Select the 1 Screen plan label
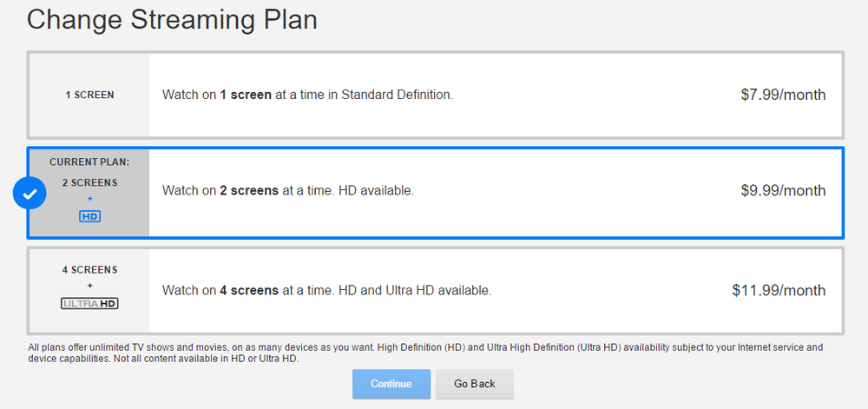 (89, 95)
